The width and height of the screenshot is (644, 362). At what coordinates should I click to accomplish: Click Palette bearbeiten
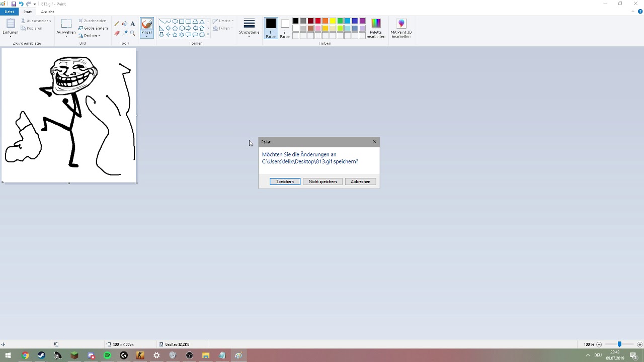click(x=376, y=28)
